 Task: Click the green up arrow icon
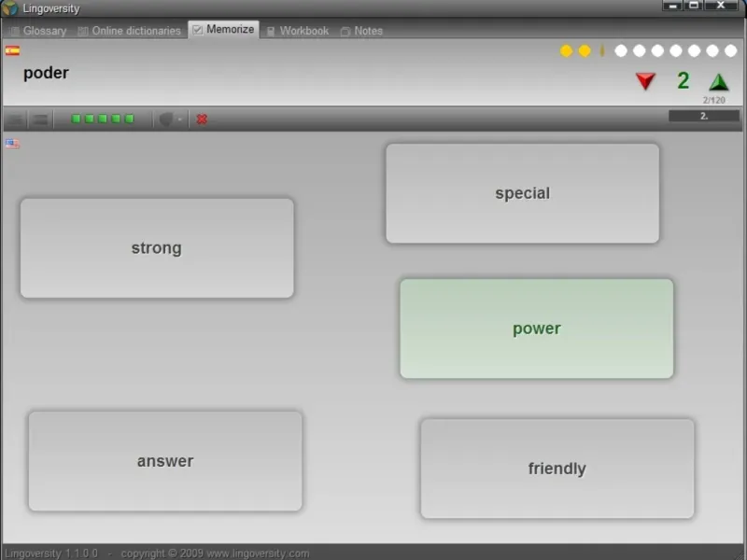click(719, 82)
